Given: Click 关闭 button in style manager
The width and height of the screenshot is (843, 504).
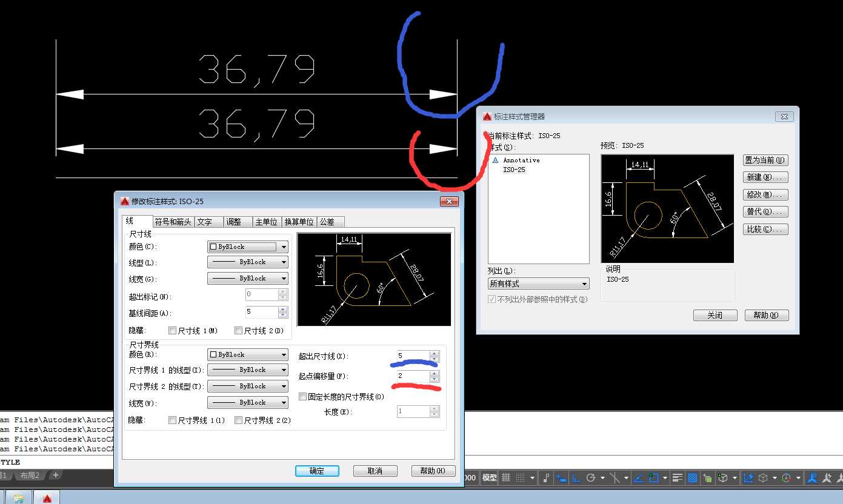Looking at the screenshot, I should tap(715, 316).
